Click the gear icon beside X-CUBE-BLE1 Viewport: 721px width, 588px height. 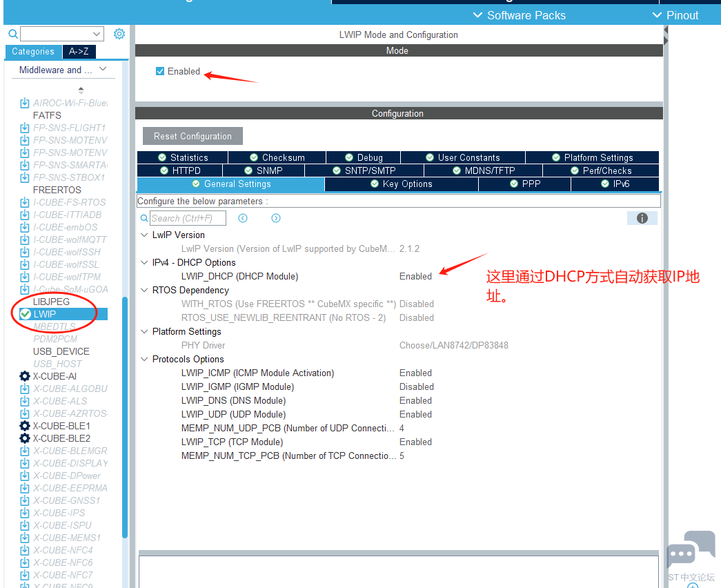pyautogui.click(x=25, y=426)
